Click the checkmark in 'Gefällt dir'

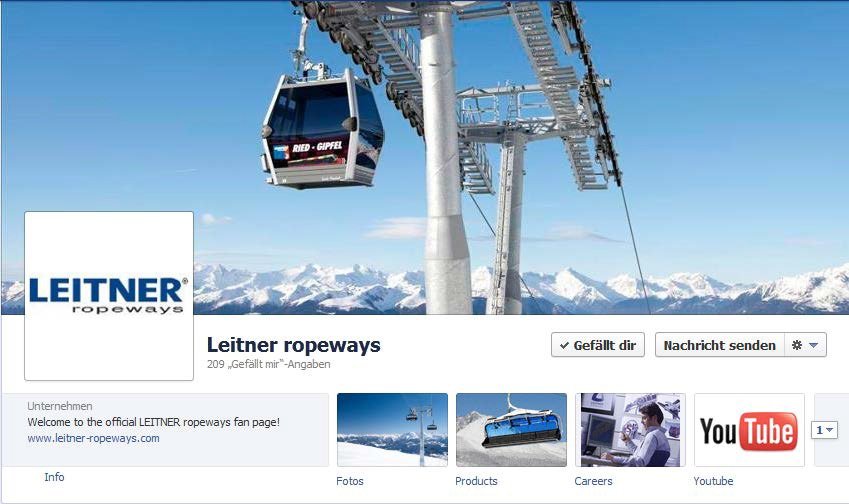tap(564, 345)
